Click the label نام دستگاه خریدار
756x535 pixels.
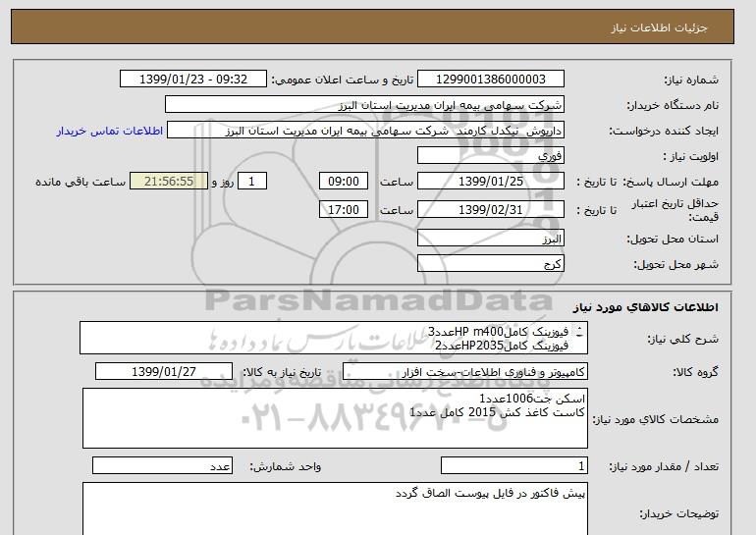[x=673, y=105]
